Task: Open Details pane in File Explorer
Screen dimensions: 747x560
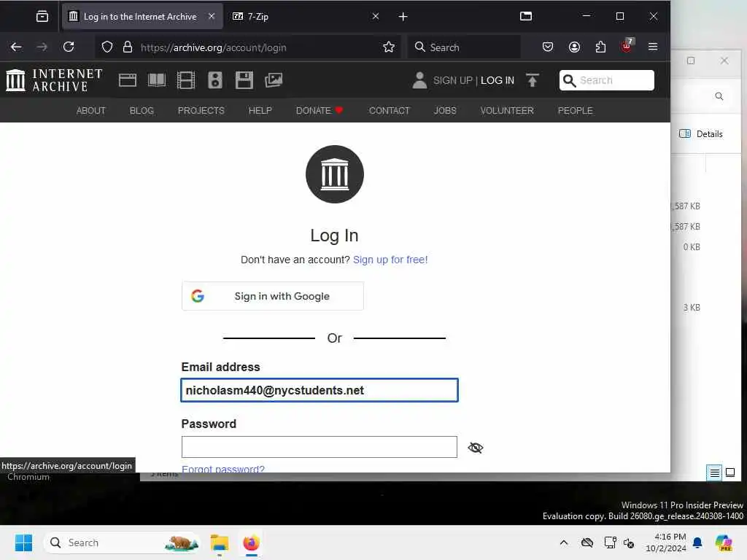Action: pos(701,134)
